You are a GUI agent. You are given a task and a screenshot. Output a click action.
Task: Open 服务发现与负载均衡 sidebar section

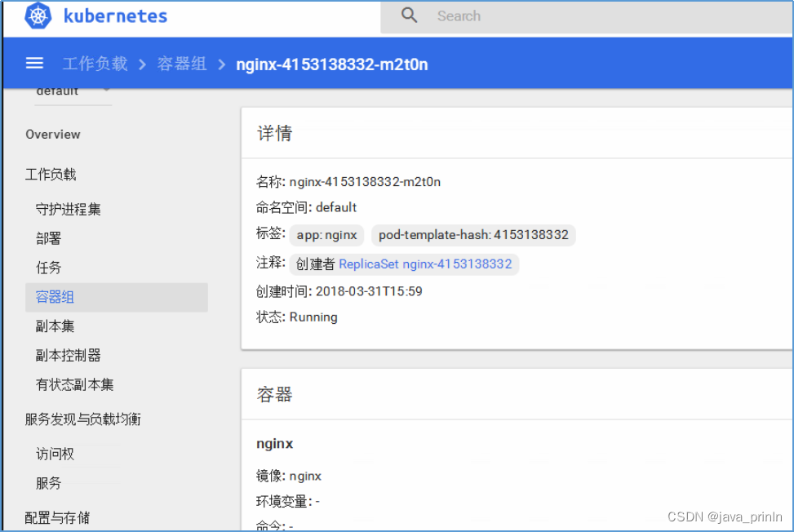[83, 419]
